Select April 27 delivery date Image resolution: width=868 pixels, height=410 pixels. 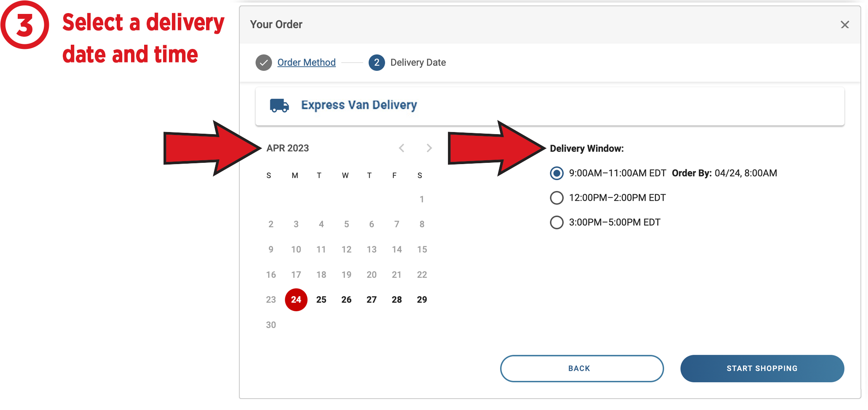point(371,300)
